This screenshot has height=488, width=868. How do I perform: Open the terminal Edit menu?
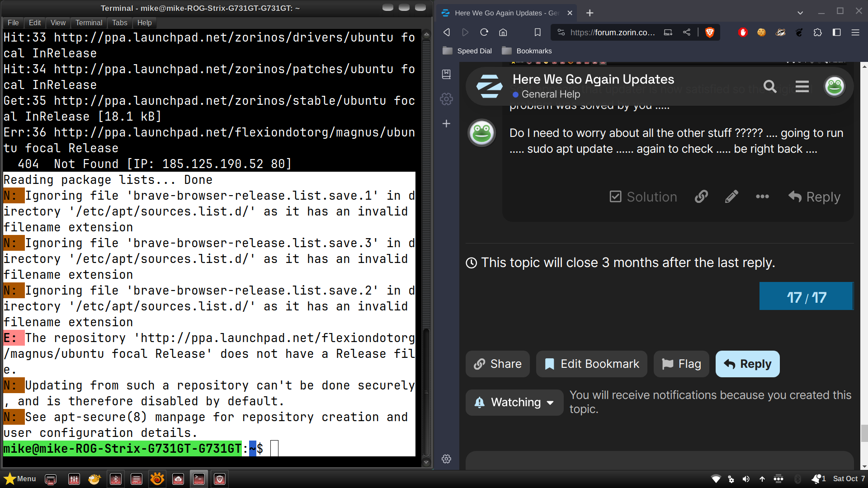click(x=35, y=23)
